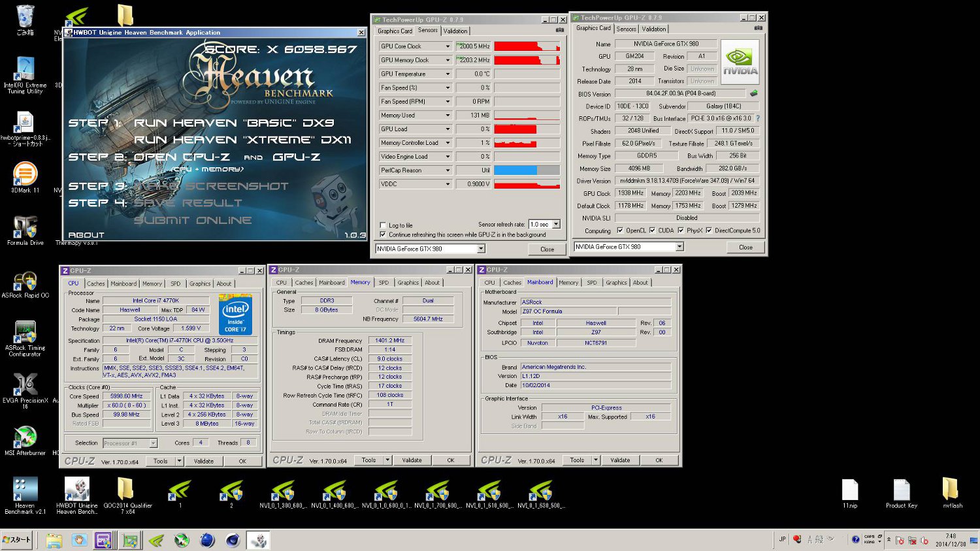Take GPU-Z Sensors window screenshot via camera icon
This screenshot has width=980, height=551.
tap(559, 30)
